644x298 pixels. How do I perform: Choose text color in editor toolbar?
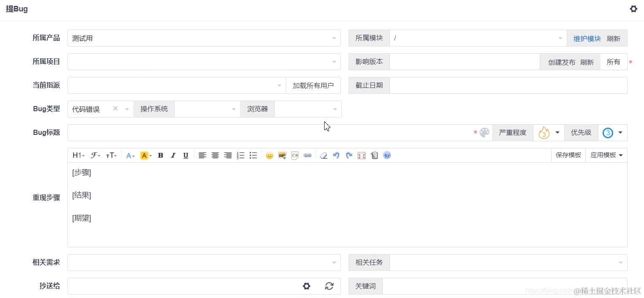[x=130, y=156]
